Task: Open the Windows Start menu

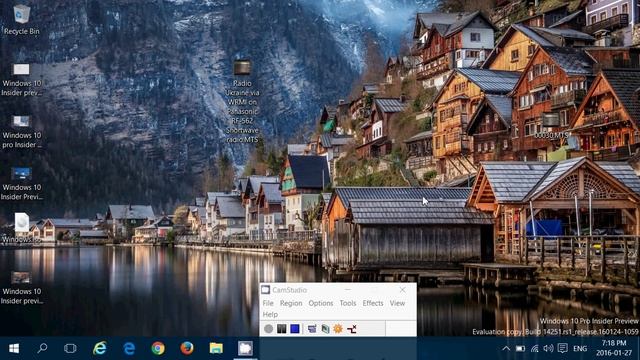Action: point(14,349)
